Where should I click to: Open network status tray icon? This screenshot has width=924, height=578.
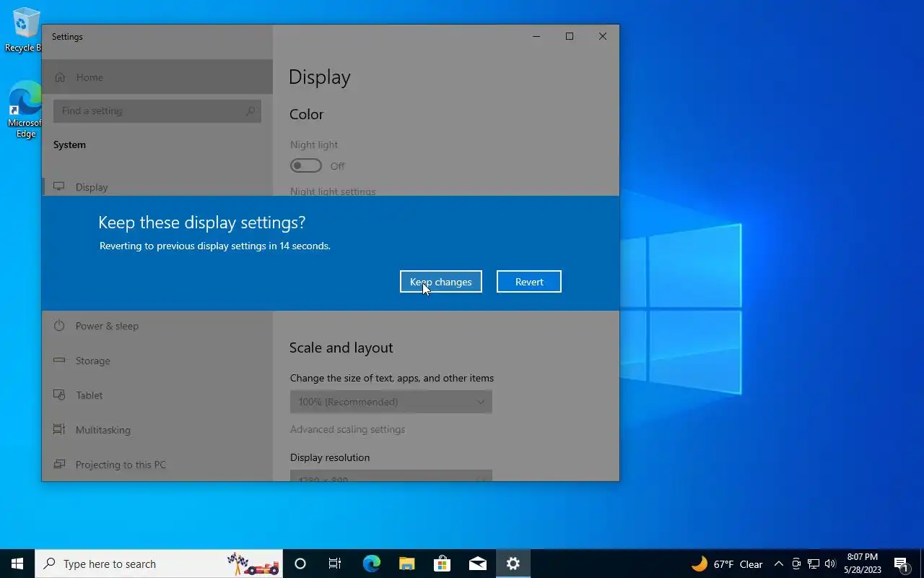coord(814,564)
